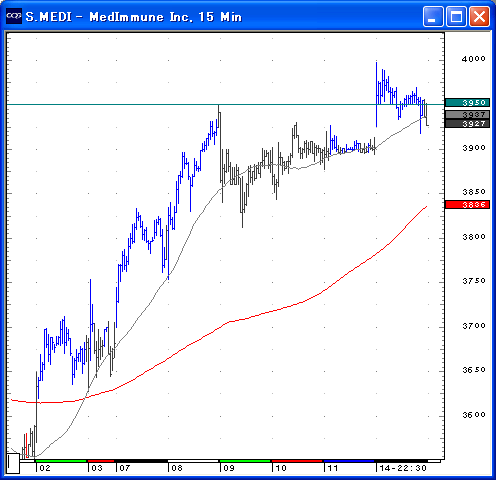This screenshot has width=496, height=480.
Task: Click the 02 date marker on time axis
Action: point(45,468)
